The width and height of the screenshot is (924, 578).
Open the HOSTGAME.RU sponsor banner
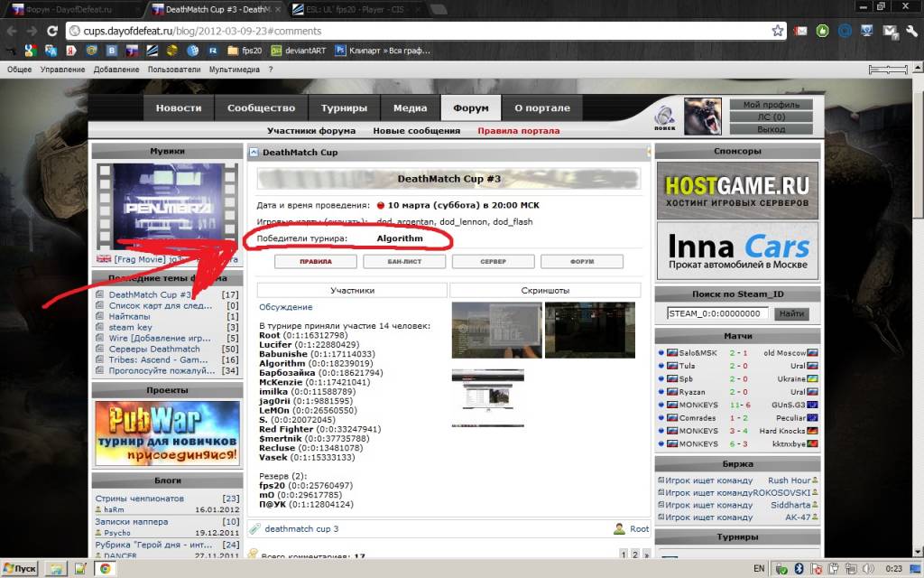point(737,191)
